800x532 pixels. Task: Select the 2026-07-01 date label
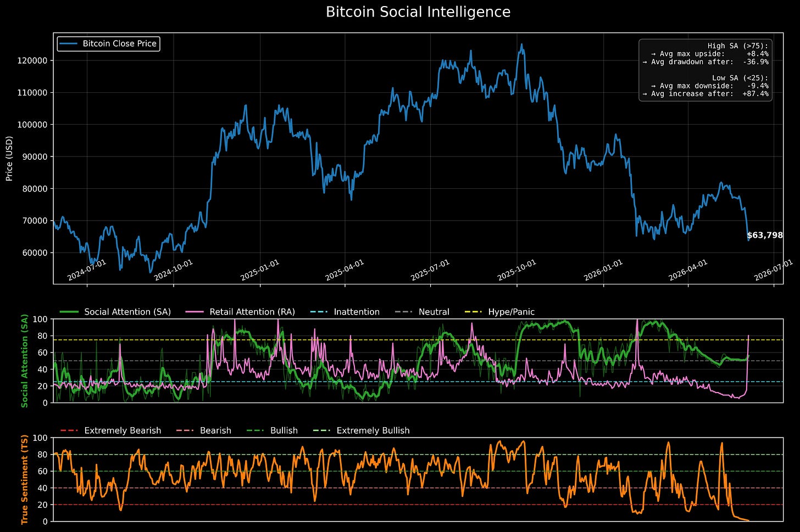click(774, 270)
